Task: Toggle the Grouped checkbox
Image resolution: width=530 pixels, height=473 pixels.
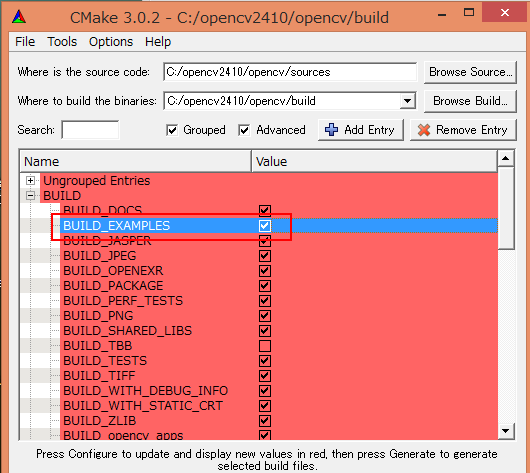Action: pos(172,130)
